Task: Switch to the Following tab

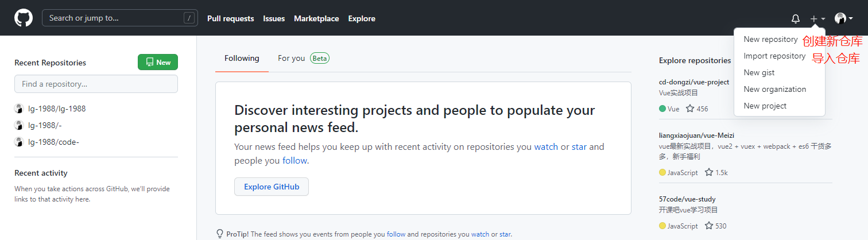Action: pos(242,58)
